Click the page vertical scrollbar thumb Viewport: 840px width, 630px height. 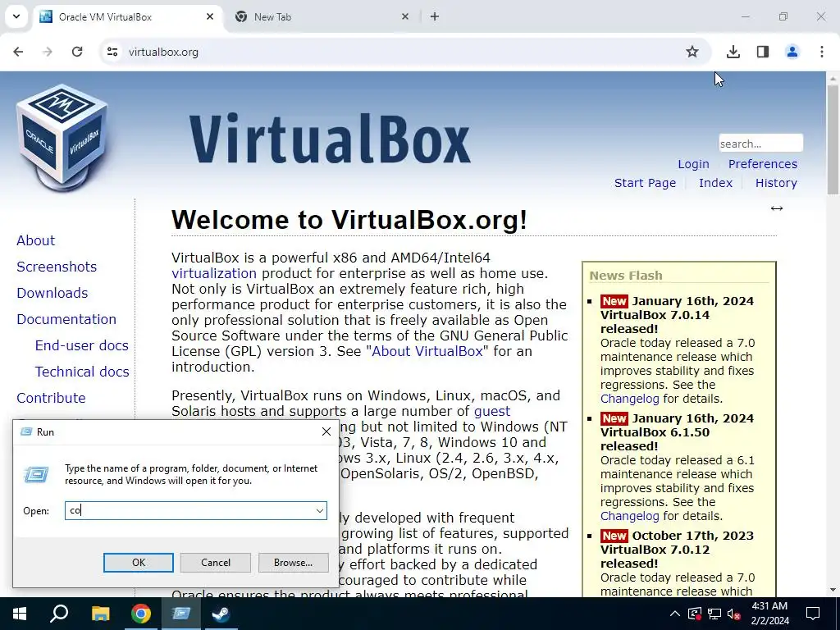point(833,139)
